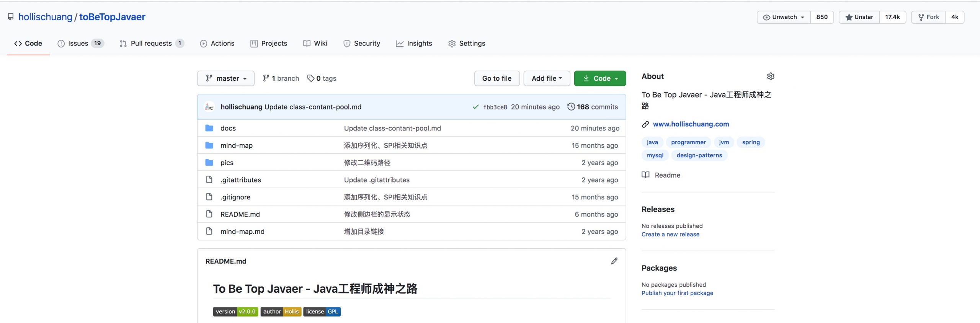Fork the repository

click(x=928, y=17)
